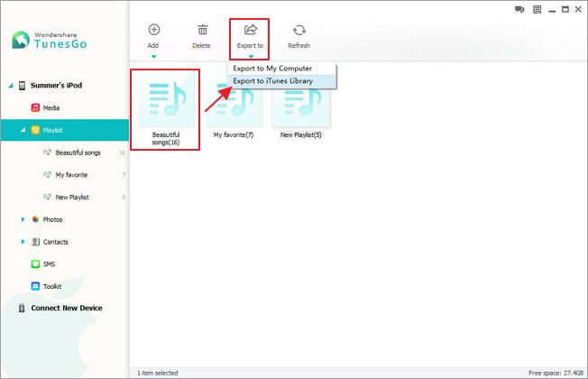This screenshot has height=379, width=588.
Task: Collapse the Summer's iPod device tree
Action: (x=11, y=86)
